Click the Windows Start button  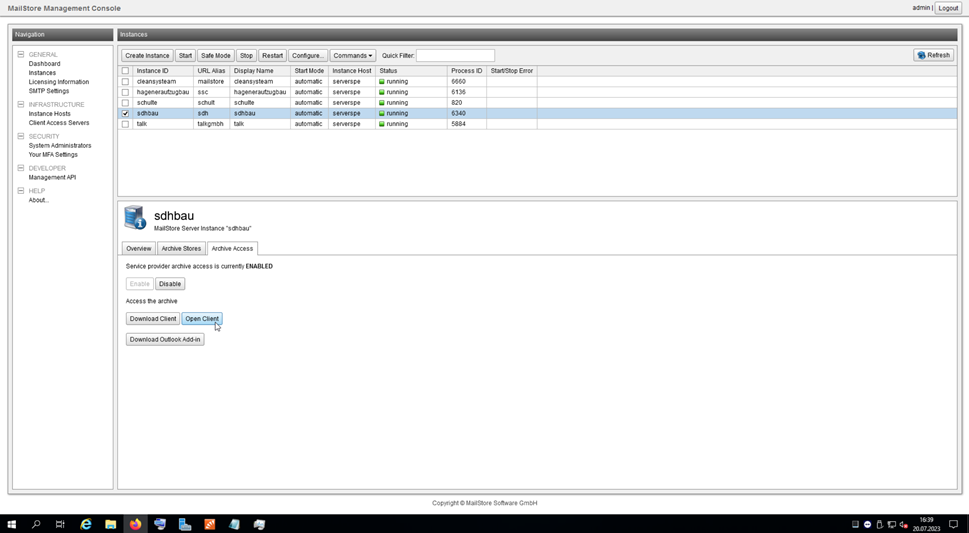coord(12,524)
